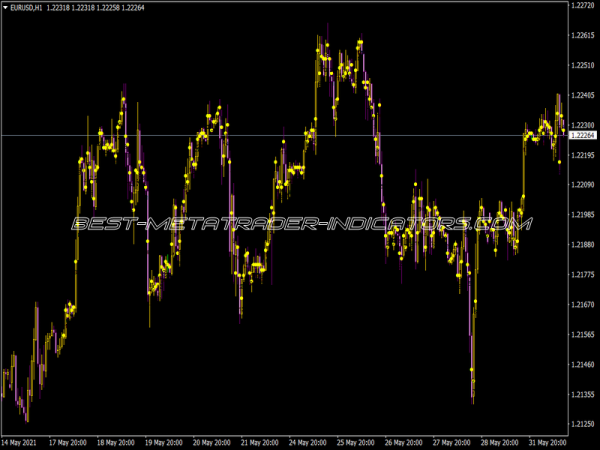600x450 pixels.
Task: Click the 21 May 20:00 time label
Action: 258,441
